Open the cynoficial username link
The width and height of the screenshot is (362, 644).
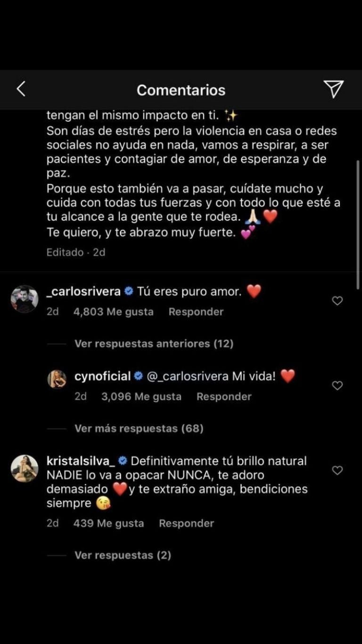tap(102, 376)
